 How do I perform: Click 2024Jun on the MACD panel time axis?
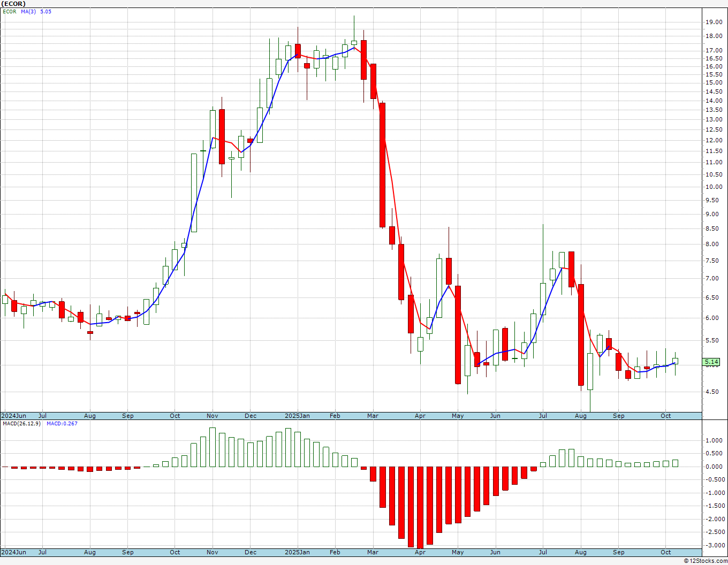tap(13, 552)
